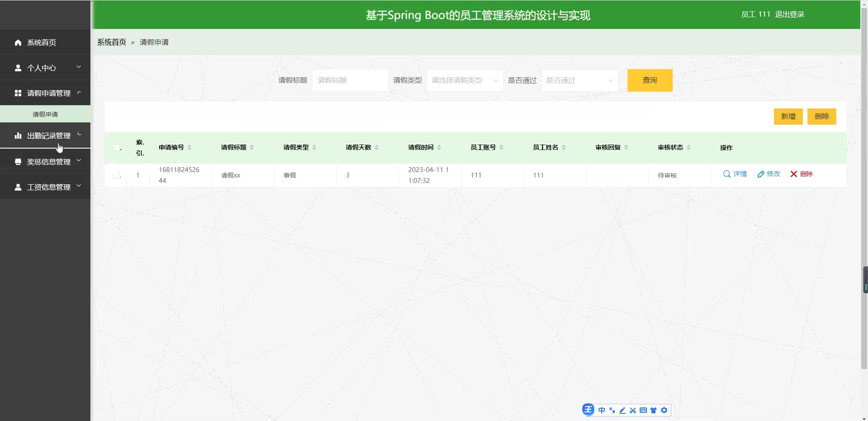The image size is (868, 421).
Task: Click the home icon beside 系统首页
Action: click(x=18, y=42)
